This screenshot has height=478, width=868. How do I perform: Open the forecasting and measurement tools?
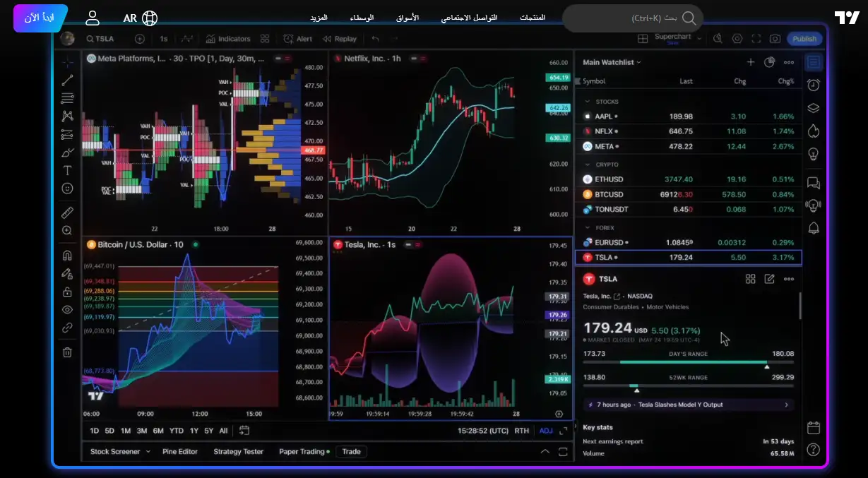67,134
